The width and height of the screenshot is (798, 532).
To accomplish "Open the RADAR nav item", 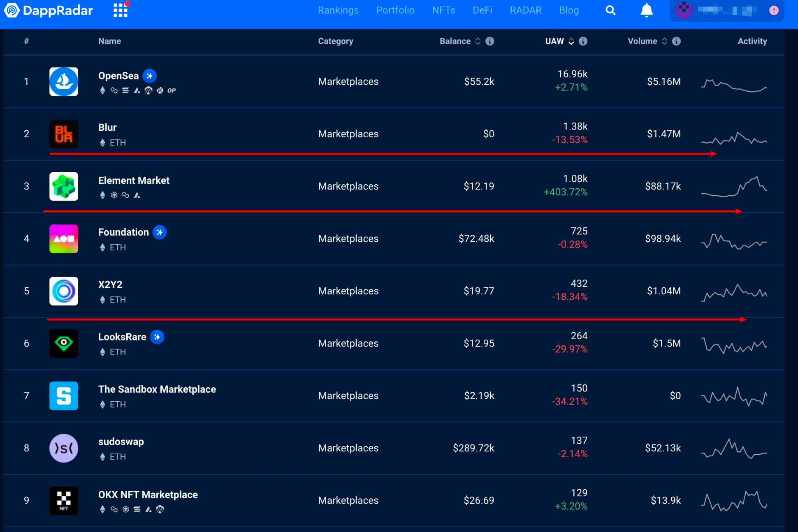I will pyautogui.click(x=526, y=10).
